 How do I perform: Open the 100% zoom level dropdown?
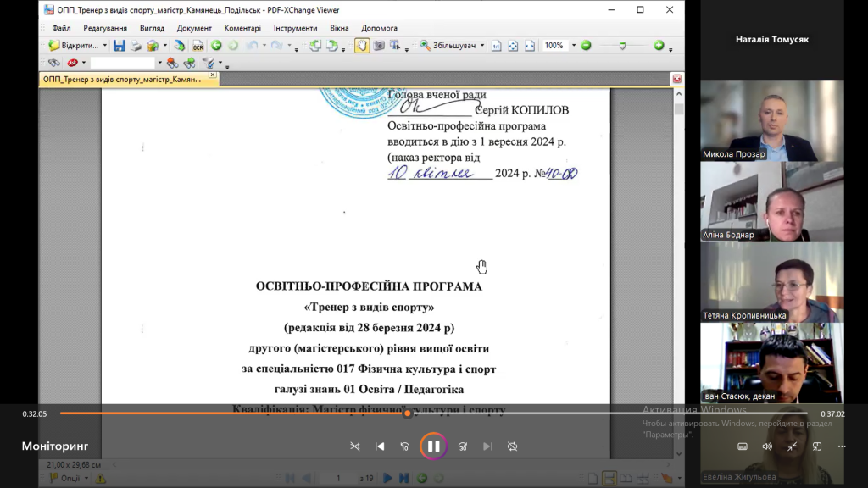tap(574, 46)
